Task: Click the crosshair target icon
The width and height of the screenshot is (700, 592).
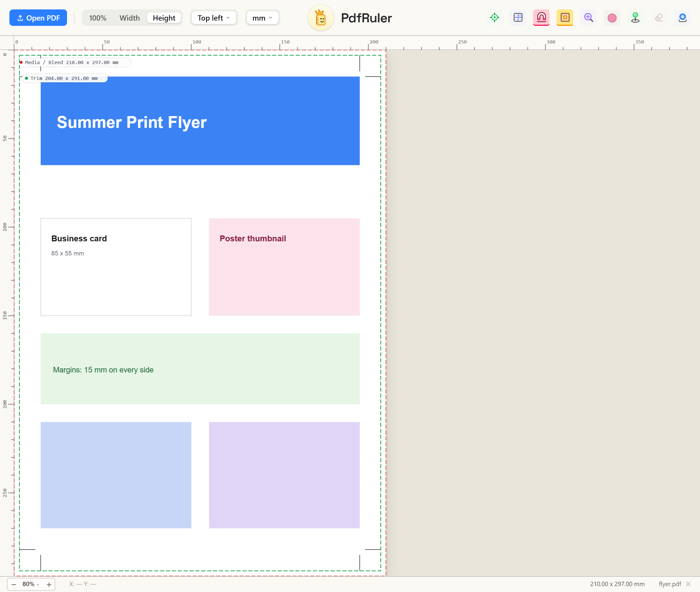Action: pos(494,17)
